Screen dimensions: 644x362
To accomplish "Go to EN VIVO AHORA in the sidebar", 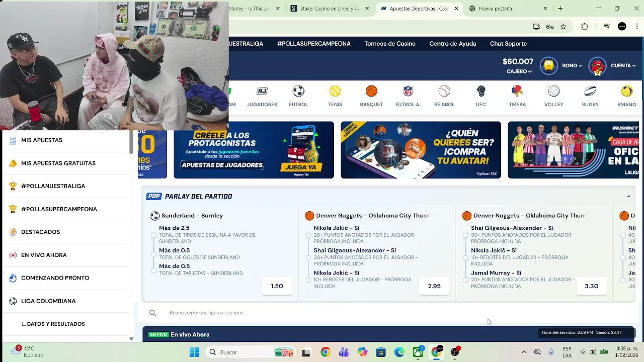I will point(65,255).
